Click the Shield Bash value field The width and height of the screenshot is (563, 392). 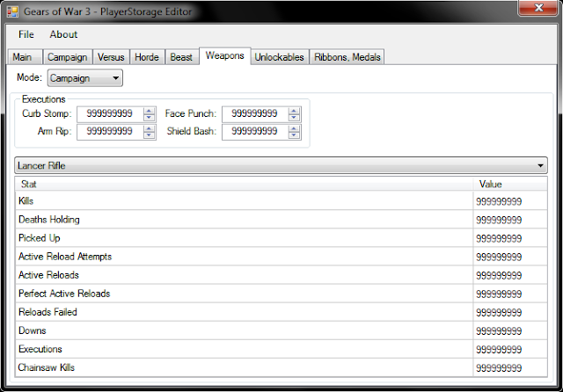(254, 132)
